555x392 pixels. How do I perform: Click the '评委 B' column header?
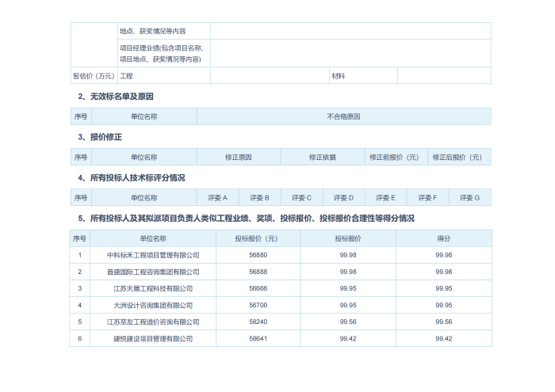(x=260, y=198)
